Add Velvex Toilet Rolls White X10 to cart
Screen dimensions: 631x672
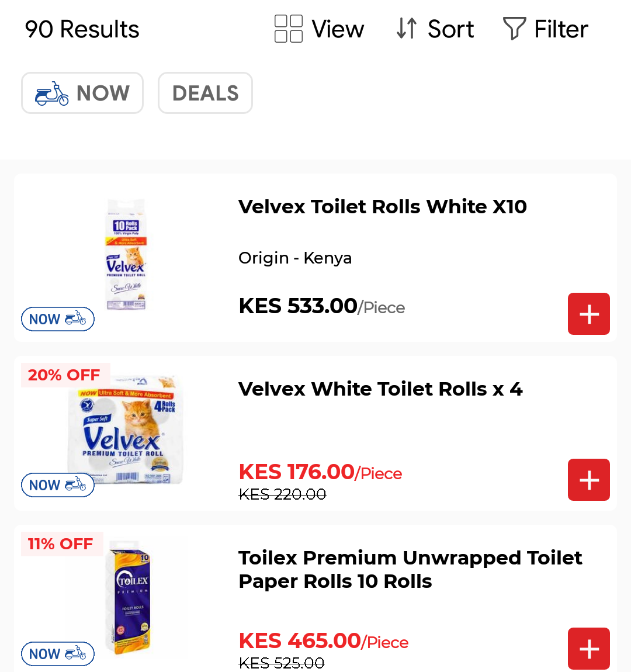588,314
